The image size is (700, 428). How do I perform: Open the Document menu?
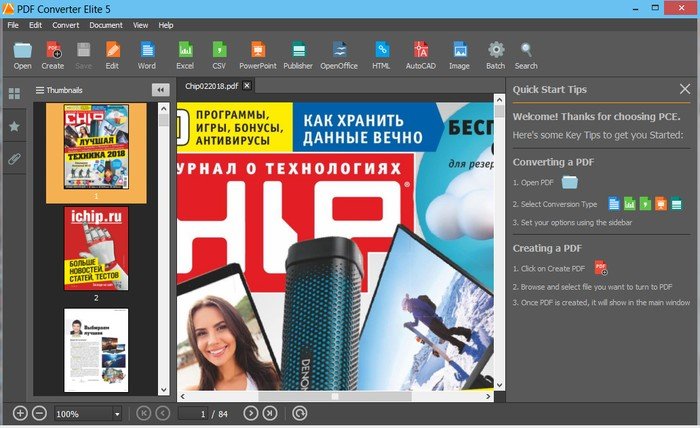(106, 24)
